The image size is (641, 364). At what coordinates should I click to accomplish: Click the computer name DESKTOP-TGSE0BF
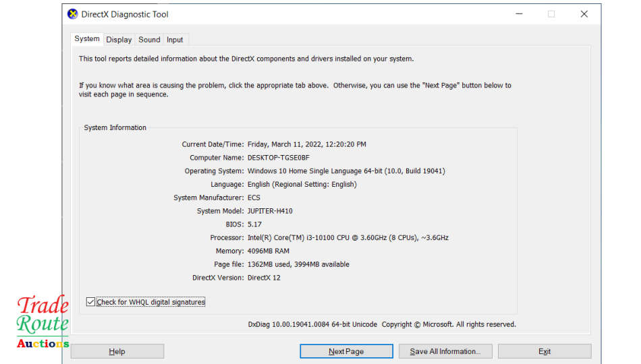(x=279, y=158)
